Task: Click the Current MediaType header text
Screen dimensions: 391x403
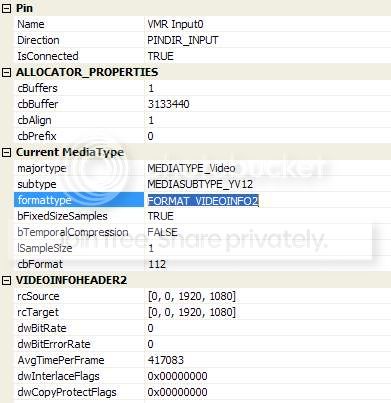Action: 70,152
